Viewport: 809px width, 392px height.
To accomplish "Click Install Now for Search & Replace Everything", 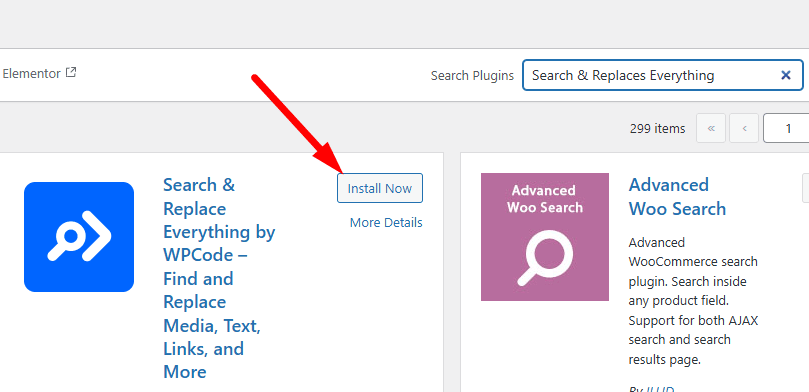I will (x=380, y=188).
